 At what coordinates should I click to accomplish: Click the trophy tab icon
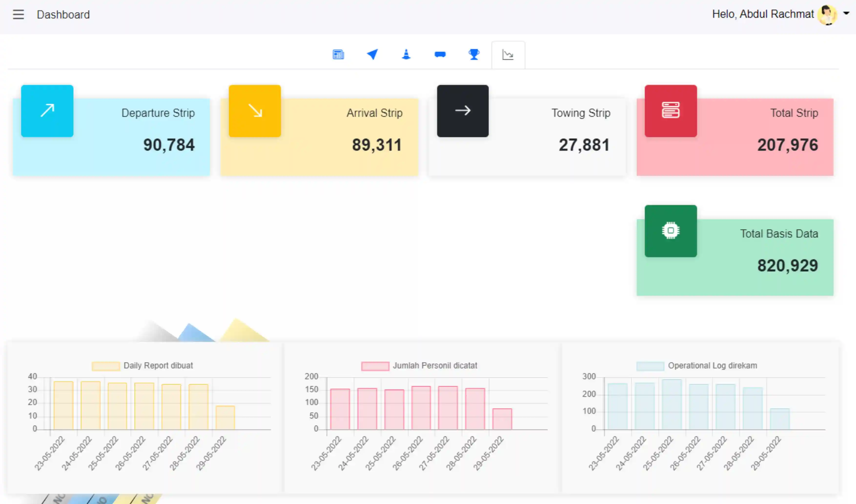(x=474, y=54)
